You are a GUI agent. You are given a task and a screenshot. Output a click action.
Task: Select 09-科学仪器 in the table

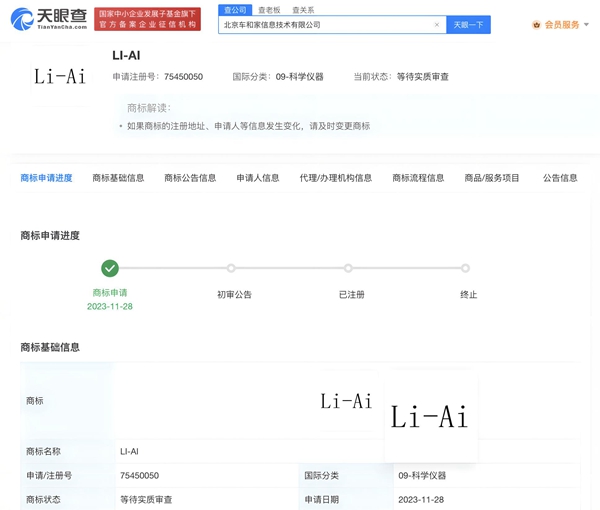422,476
